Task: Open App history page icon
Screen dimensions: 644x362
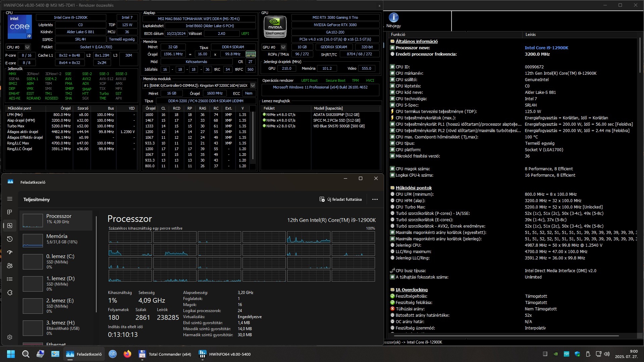Action: (10, 239)
